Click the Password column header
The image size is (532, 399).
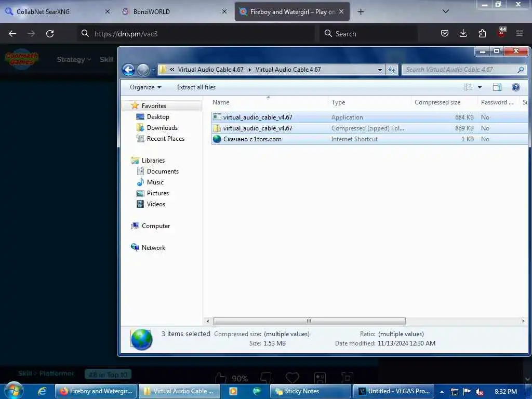pyautogui.click(x=497, y=102)
